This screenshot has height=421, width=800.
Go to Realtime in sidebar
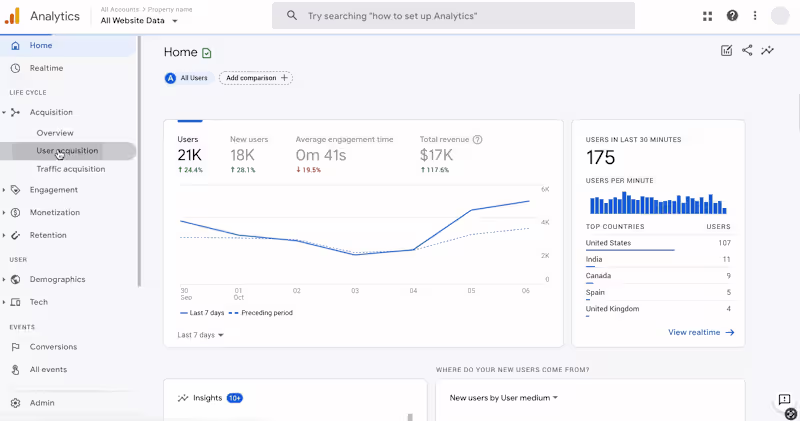(x=46, y=68)
